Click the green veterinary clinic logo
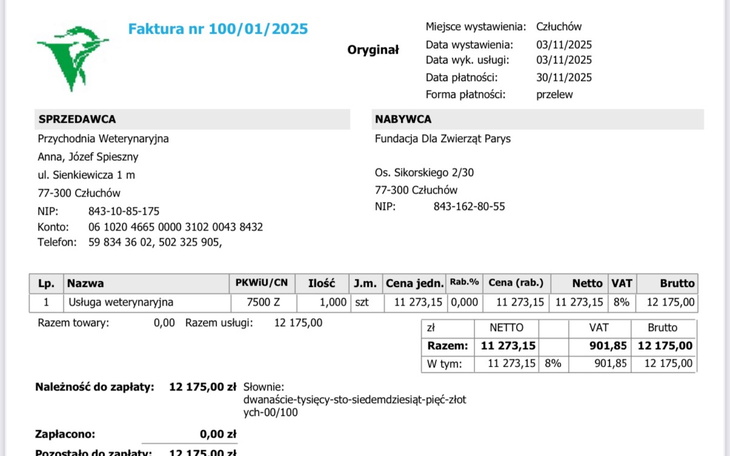This screenshot has height=456, width=730. pyautogui.click(x=74, y=59)
